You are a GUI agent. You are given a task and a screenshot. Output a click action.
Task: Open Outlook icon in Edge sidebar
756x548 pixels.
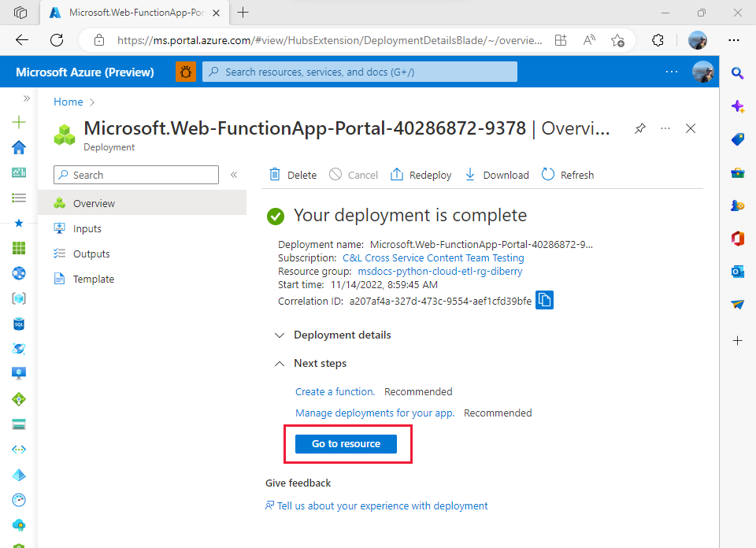[x=737, y=272]
